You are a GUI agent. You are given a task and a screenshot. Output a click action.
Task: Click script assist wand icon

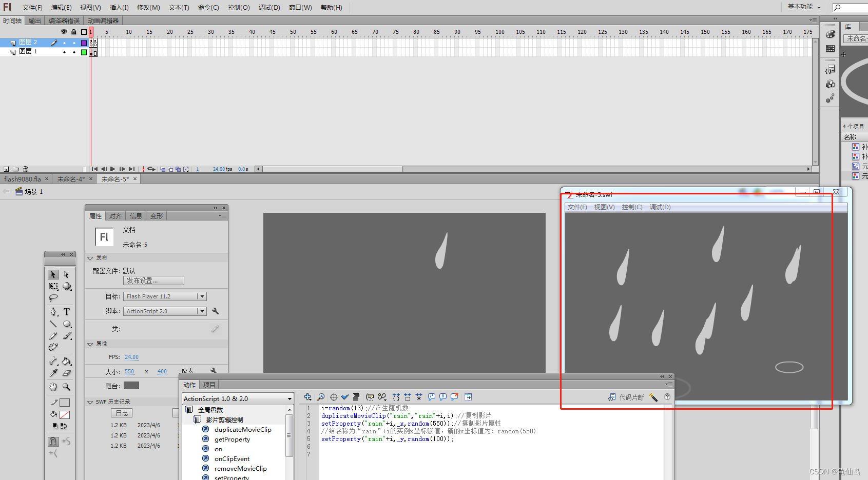click(653, 397)
